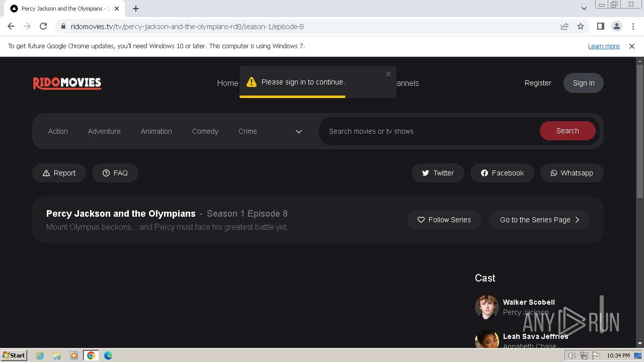
Task: View site information lock icon
Action: [63, 26]
